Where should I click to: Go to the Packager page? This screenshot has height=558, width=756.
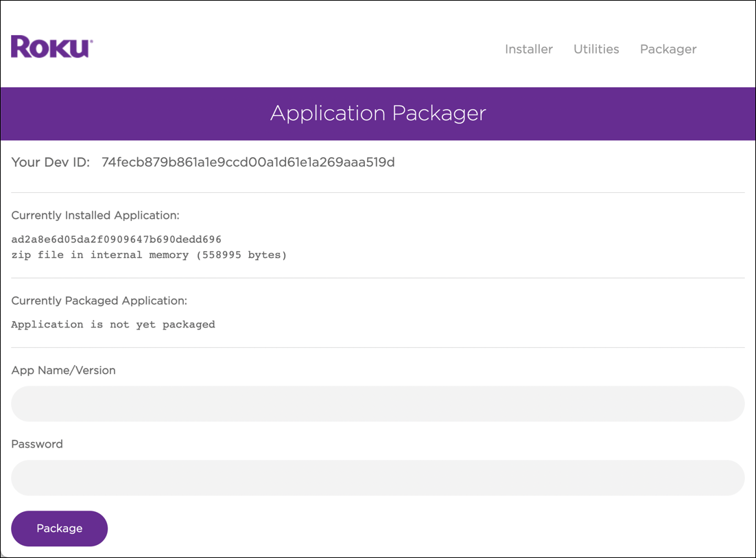[668, 49]
